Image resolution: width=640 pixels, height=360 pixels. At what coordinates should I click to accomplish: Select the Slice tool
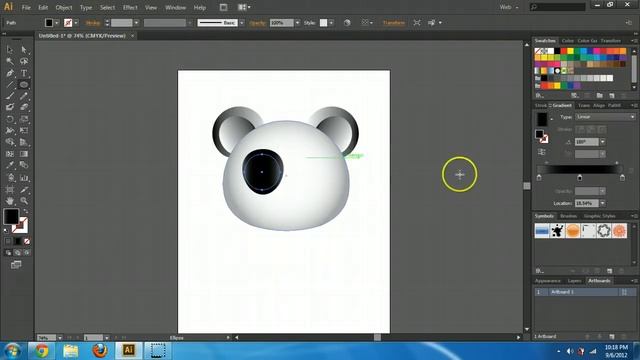point(24,190)
